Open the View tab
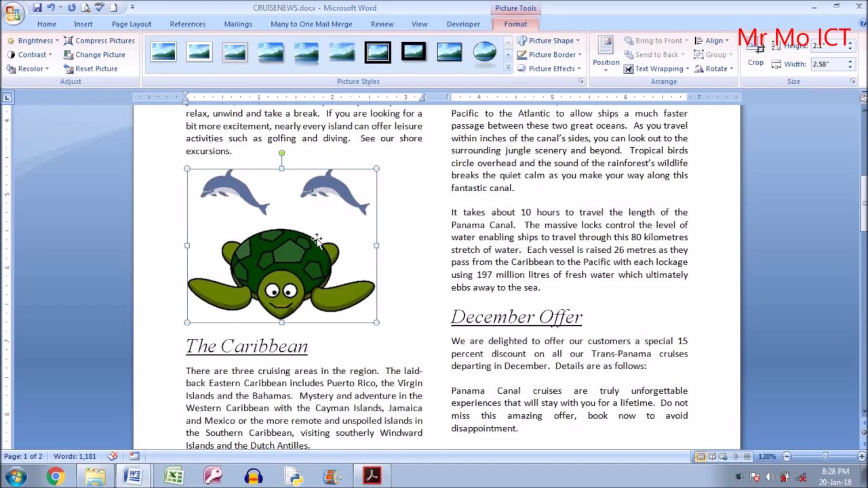 pos(420,24)
